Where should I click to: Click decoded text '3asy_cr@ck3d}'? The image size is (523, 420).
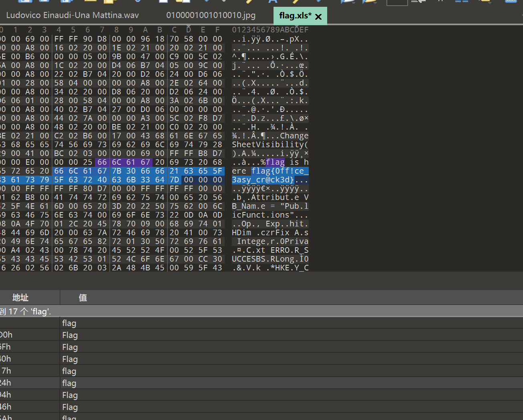[x=263, y=180]
